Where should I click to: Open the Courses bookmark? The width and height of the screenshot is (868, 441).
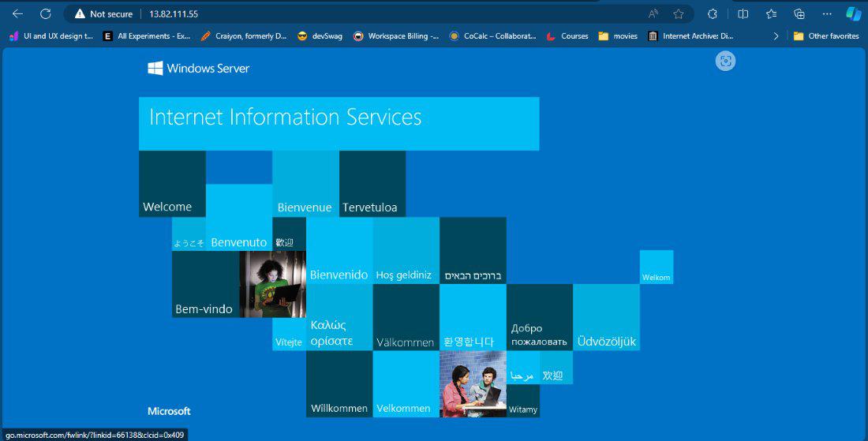tap(567, 36)
